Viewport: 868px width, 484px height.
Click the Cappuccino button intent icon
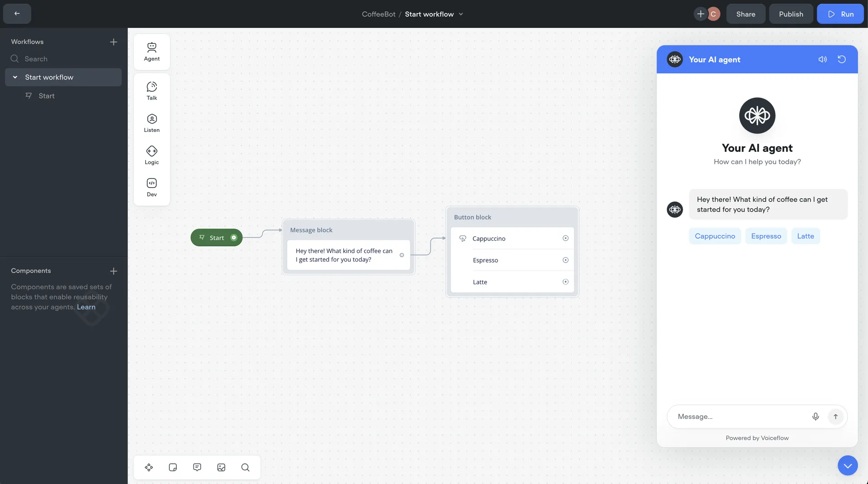(462, 239)
